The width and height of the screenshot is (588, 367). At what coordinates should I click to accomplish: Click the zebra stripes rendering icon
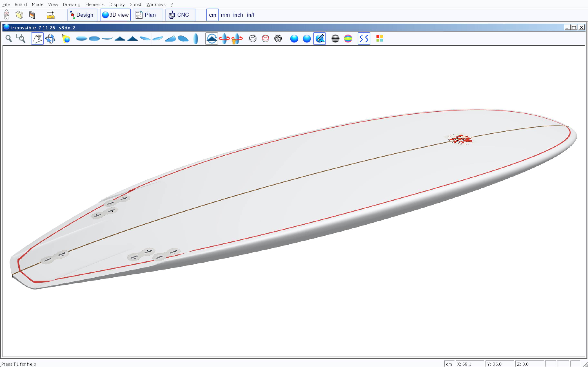tap(335, 39)
